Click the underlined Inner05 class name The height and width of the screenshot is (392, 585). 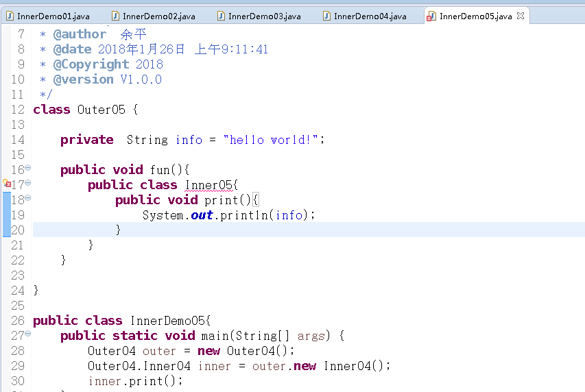point(209,185)
